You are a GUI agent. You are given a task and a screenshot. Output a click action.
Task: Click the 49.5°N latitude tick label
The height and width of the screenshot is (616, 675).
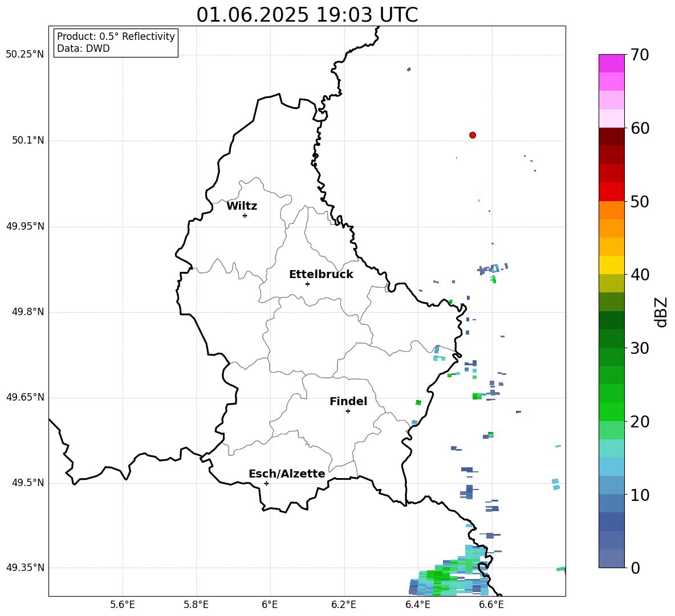28,483
